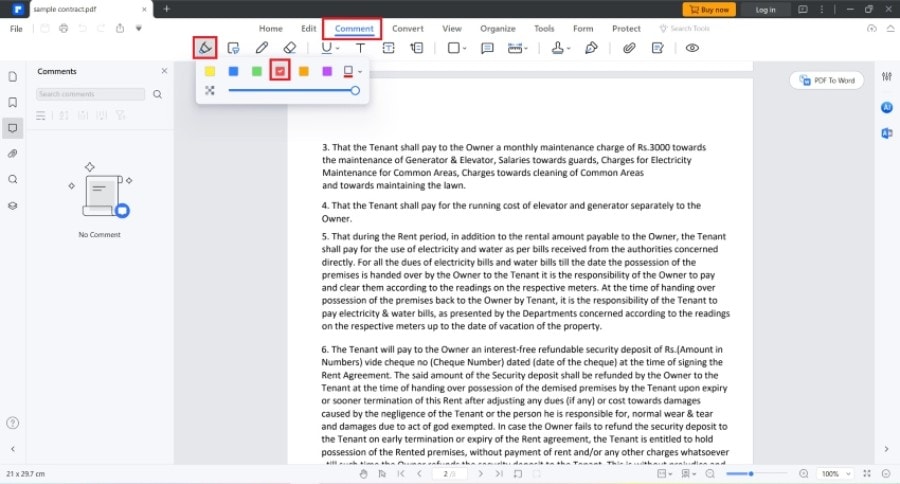The image size is (900, 484).
Task: Open the Stamp dropdown arrow
Action: click(568, 49)
